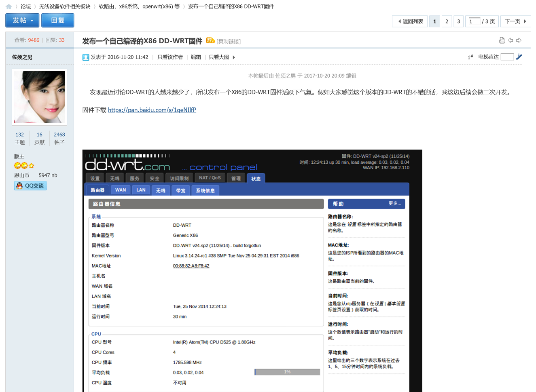Image resolution: width=536 pixels, height=392 pixels.
Task: Click the 'Intel(R) Atom(TM) CPU D525' value
Action: point(214,342)
